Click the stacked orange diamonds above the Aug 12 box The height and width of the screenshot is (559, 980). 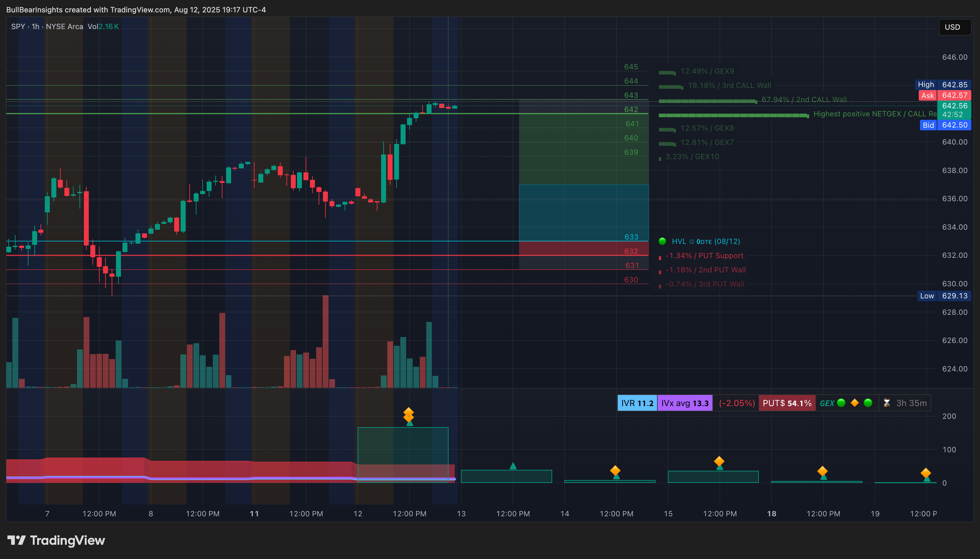409,415
